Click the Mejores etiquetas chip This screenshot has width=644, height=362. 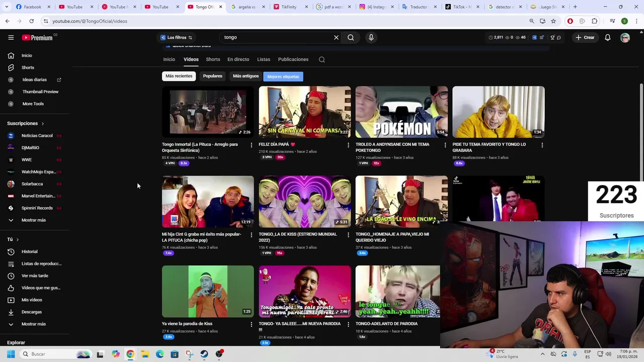(x=283, y=76)
